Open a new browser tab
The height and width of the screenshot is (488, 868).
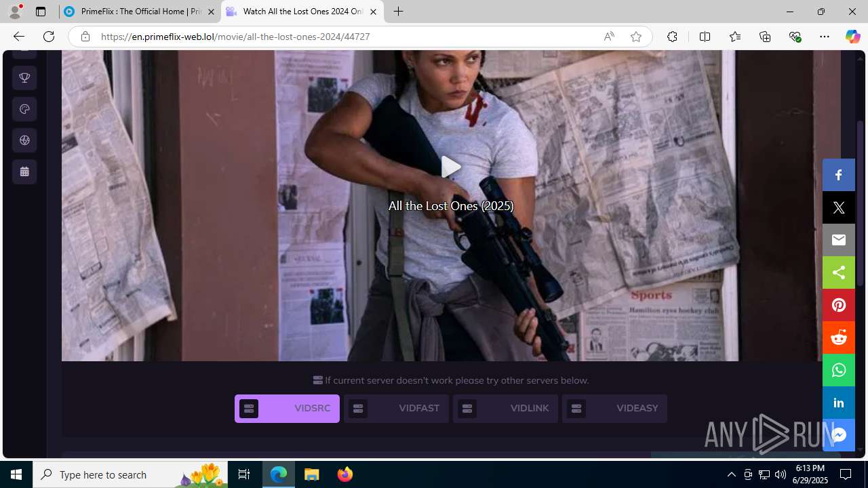(399, 12)
